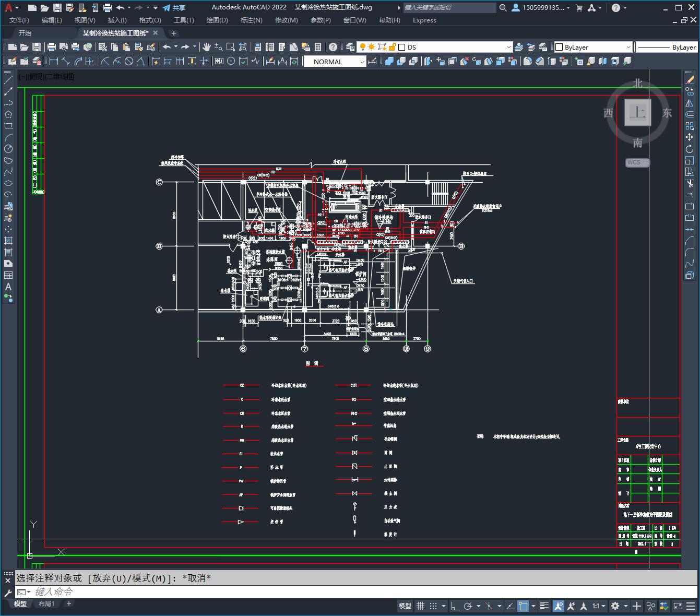
Task: Click the layer color swatch beside DS
Action: tap(402, 47)
